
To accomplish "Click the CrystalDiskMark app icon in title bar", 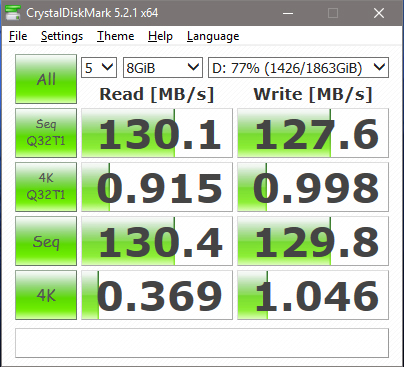I will tap(13, 13).
